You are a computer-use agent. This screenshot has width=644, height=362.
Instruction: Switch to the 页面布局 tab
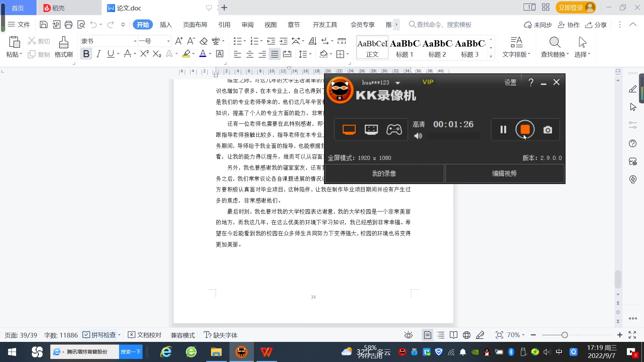195,25
